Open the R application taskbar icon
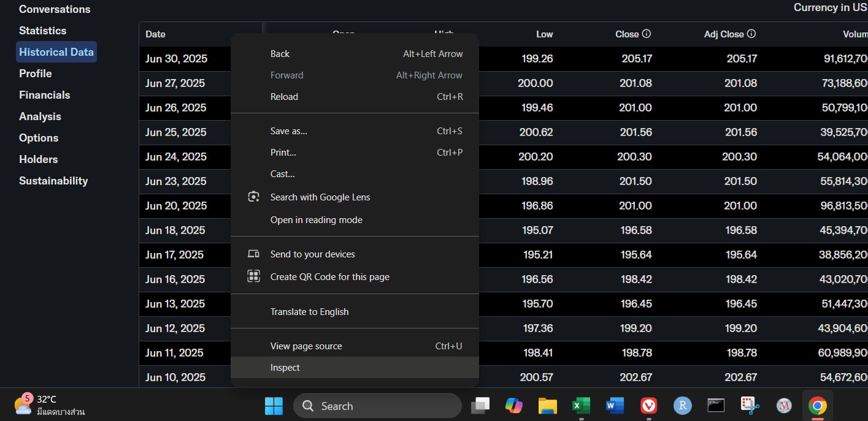Screen dimensions: 868x421 (x=682, y=406)
